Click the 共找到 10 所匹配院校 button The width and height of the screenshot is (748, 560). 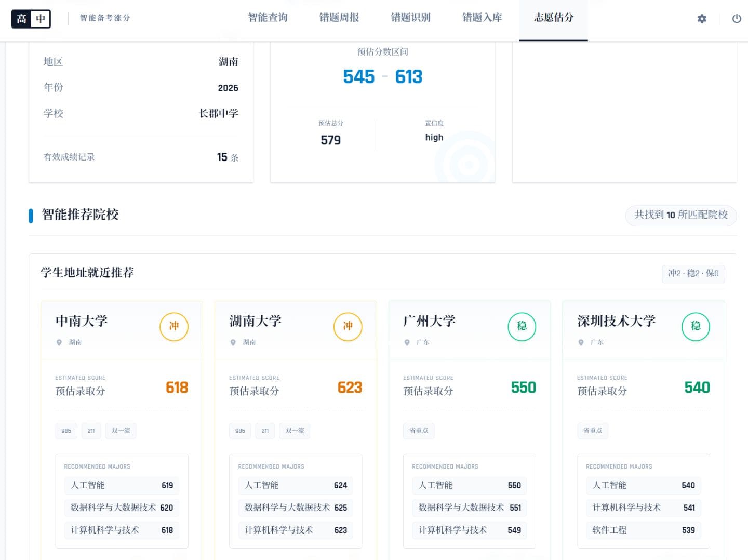(x=680, y=215)
